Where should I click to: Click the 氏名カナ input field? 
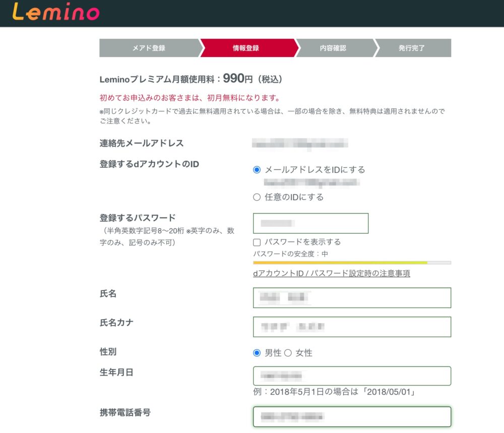[352, 327]
